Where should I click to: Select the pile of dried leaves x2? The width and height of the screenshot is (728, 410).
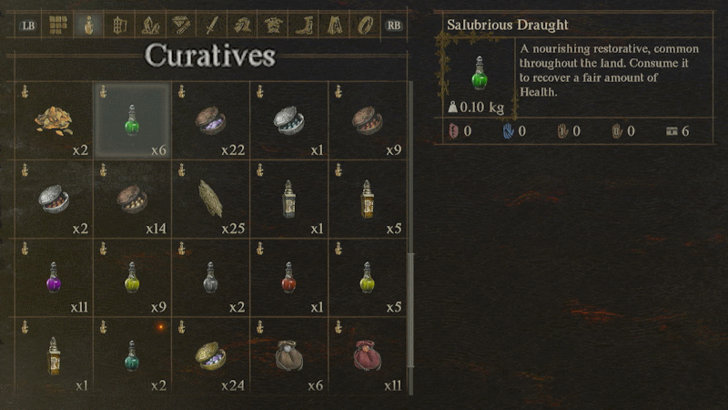(x=54, y=121)
